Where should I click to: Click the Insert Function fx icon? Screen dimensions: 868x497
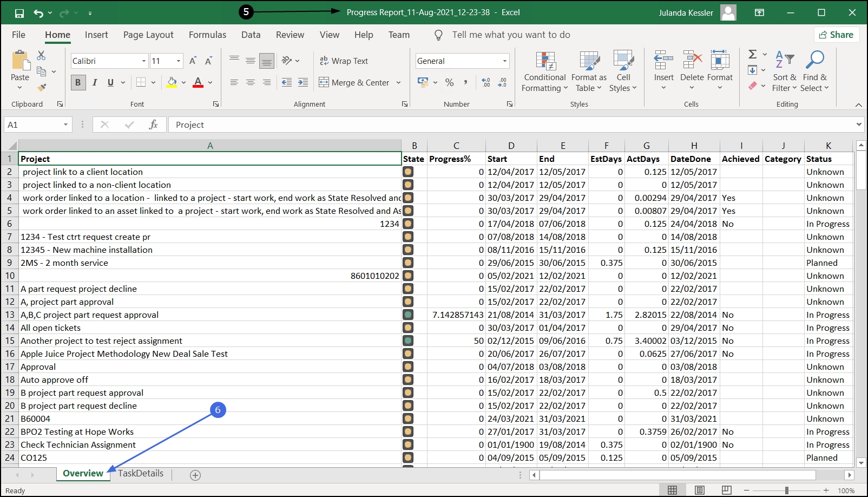[x=153, y=125]
